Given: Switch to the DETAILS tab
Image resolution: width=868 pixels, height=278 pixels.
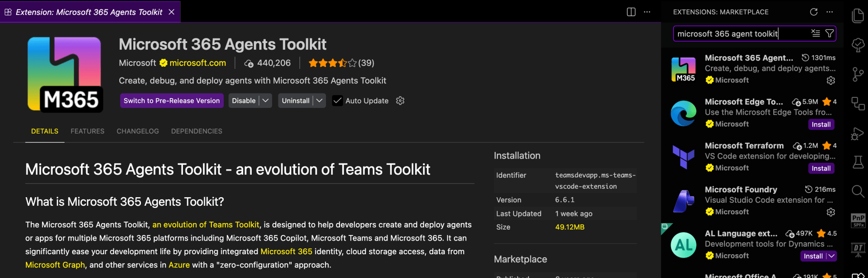Looking at the screenshot, I should (45, 131).
